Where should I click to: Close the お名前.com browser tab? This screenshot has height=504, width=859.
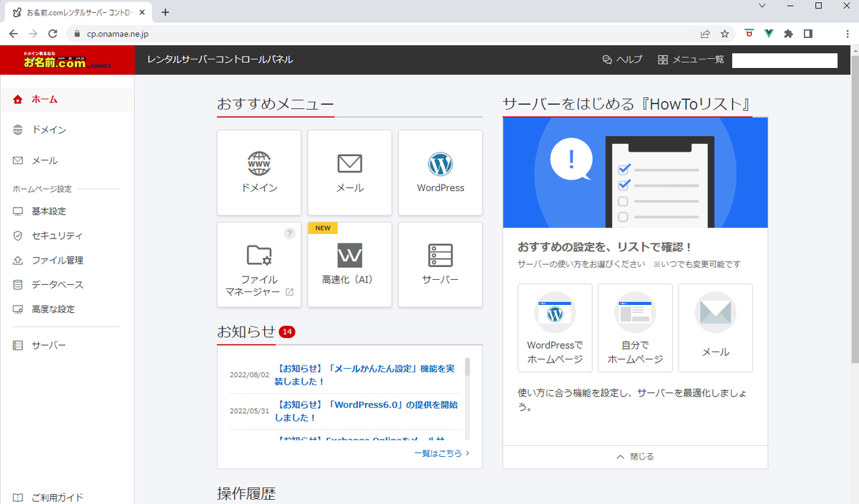click(142, 12)
